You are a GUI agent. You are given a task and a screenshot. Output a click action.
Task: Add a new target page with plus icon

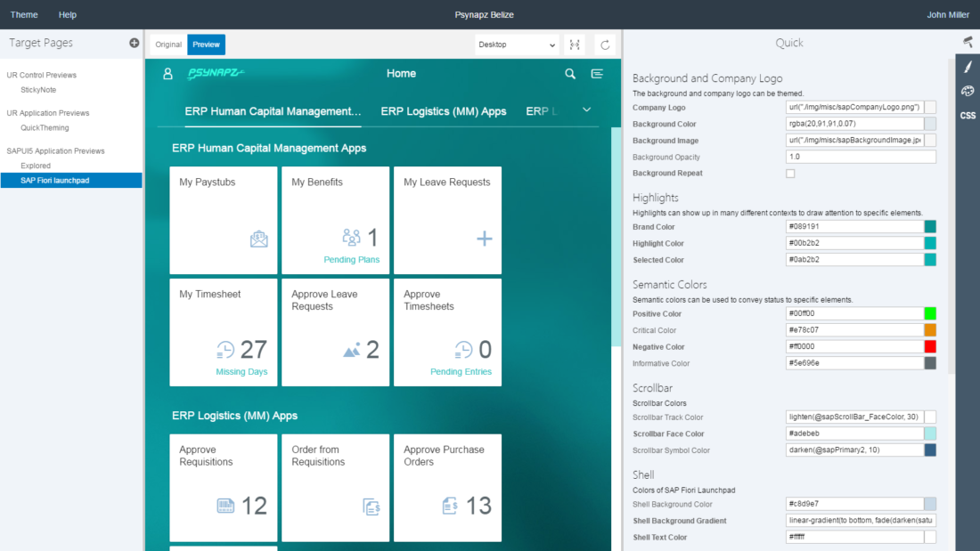135,43
